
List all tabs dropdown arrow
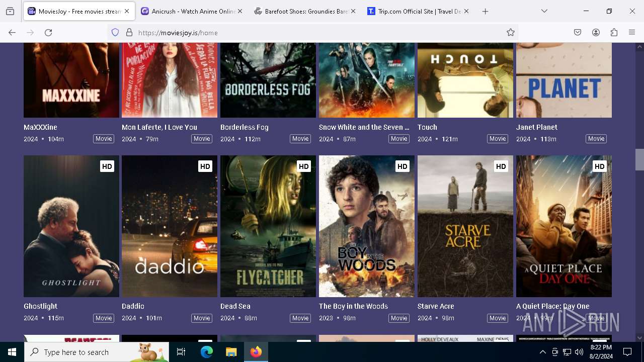tap(544, 11)
